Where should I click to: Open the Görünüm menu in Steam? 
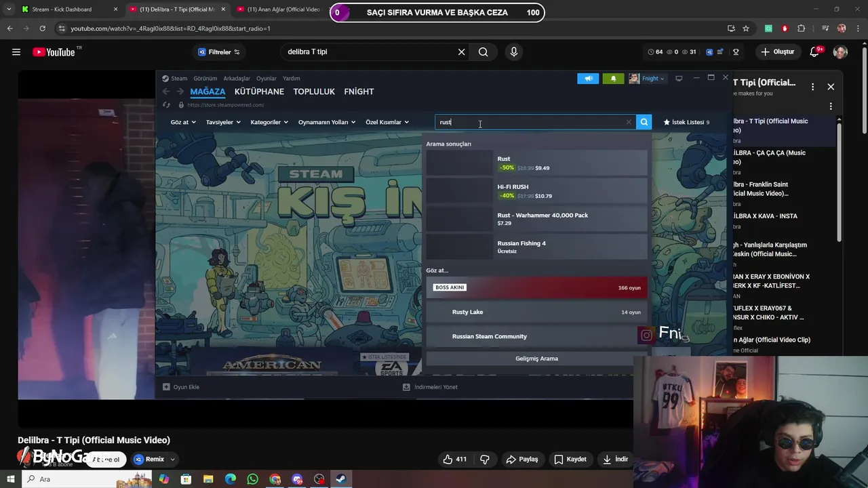click(x=205, y=79)
